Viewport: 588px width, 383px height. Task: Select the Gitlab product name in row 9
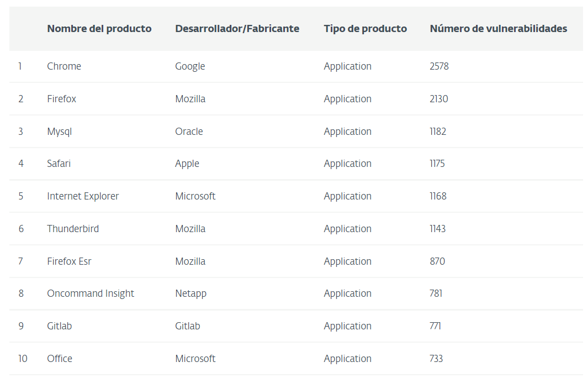(x=59, y=326)
